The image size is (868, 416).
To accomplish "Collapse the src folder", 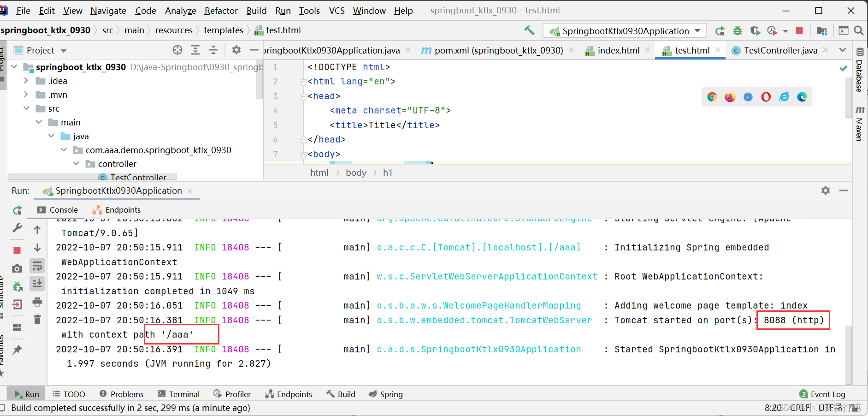I will pos(26,108).
